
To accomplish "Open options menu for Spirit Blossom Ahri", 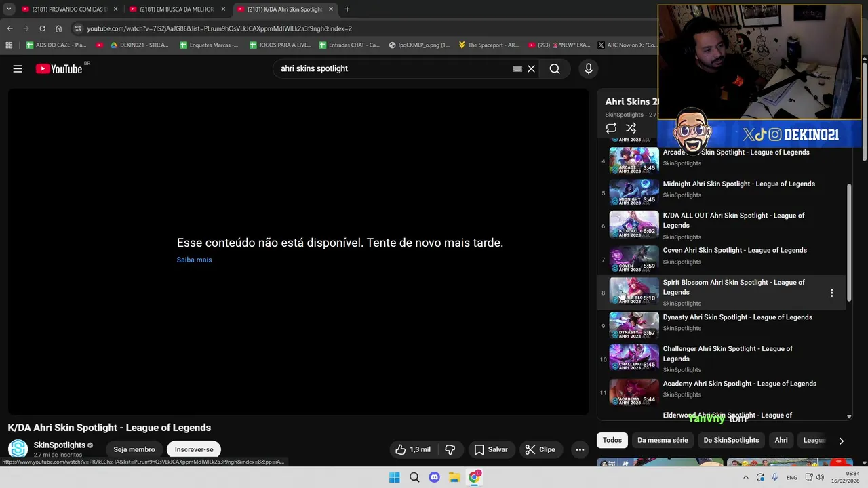I will pos(831,293).
